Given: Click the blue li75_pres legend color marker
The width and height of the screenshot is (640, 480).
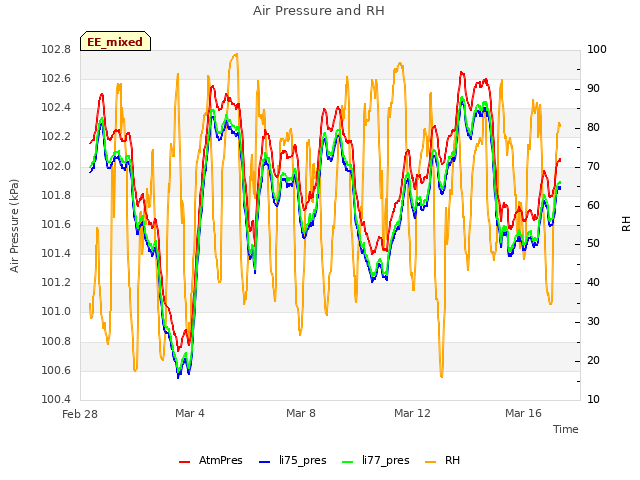Looking at the screenshot, I should point(264,462).
